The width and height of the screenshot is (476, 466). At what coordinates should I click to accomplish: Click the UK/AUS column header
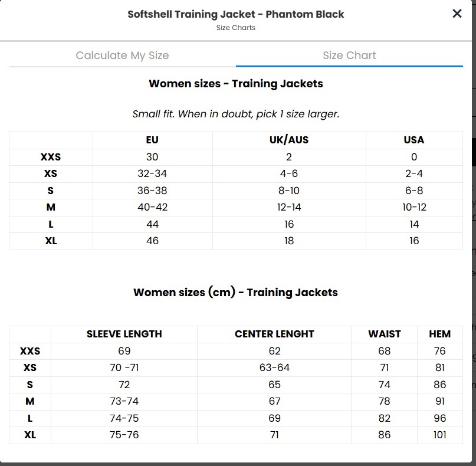point(289,140)
